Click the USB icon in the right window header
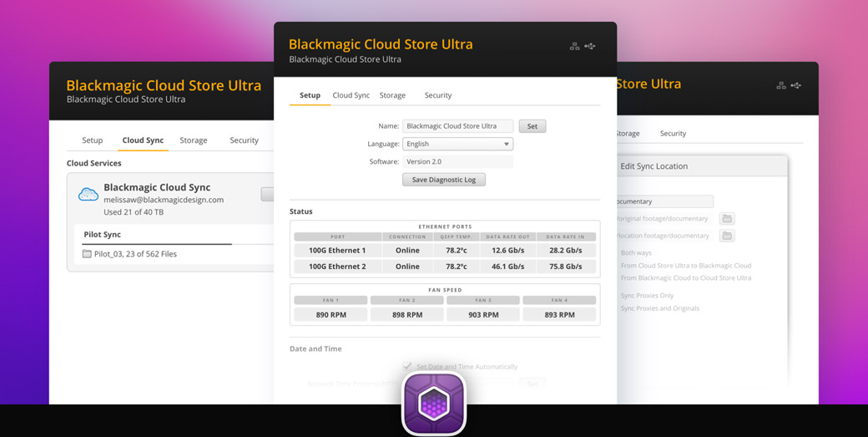Image resolution: width=868 pixels, height=437 pixels. coord(796,85)
